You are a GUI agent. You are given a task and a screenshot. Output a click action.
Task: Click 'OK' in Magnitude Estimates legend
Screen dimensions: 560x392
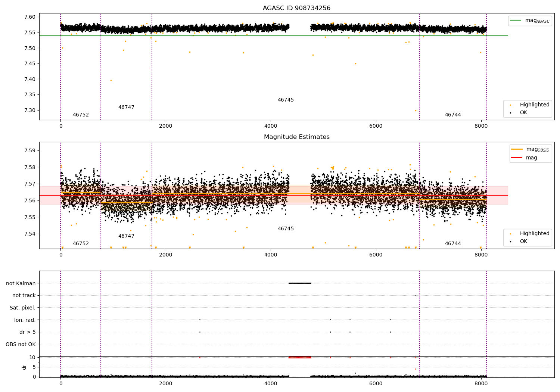pyautogui.click(x=523, y=242)
